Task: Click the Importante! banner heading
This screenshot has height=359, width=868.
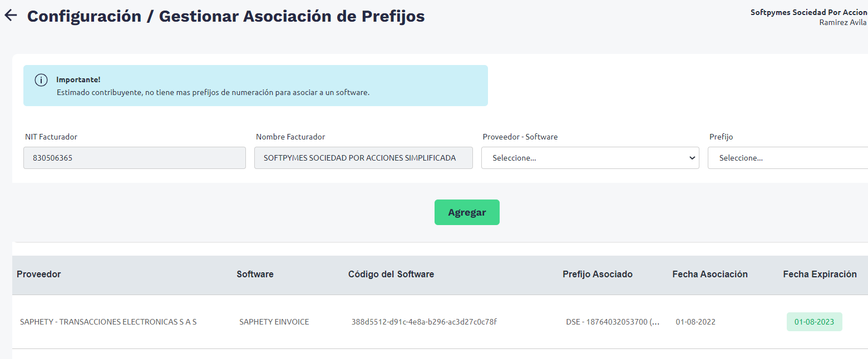Action: click(78, 79)
